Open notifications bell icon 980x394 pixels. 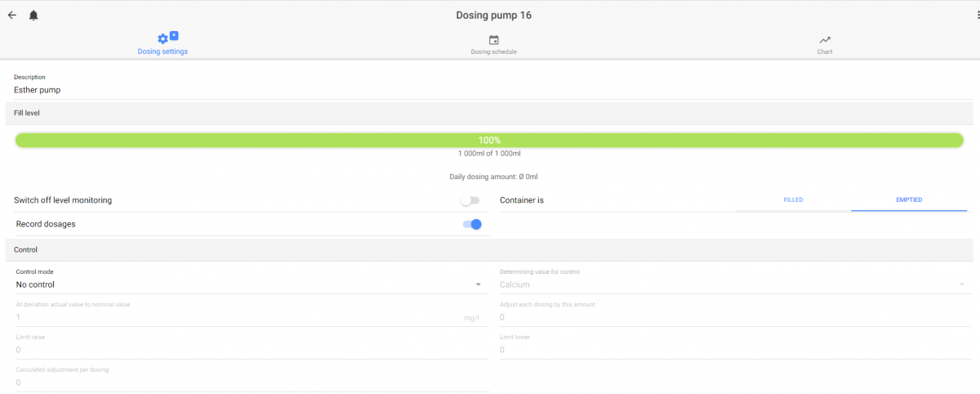tap(33, 15)
